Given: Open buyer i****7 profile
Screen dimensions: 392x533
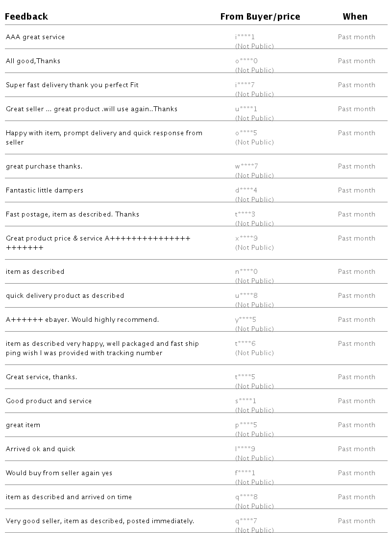Looking at the screenshot, I should coord(245,85).
